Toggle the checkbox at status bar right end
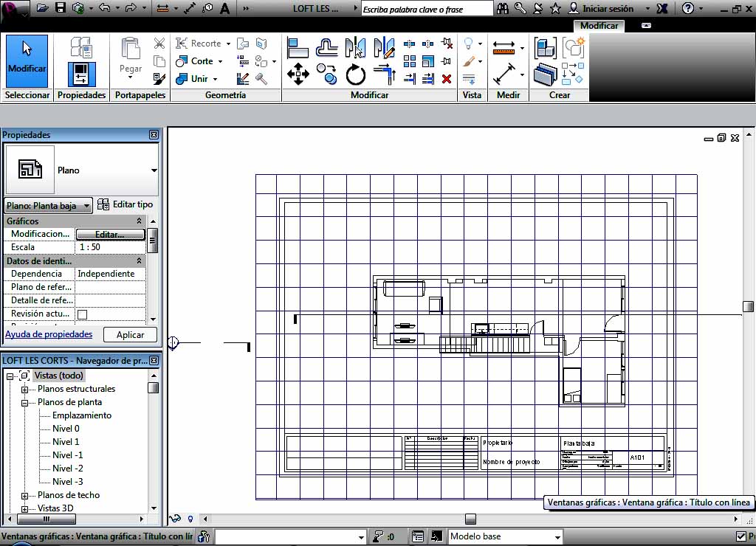The image size is (756, 546). point(741,536)
